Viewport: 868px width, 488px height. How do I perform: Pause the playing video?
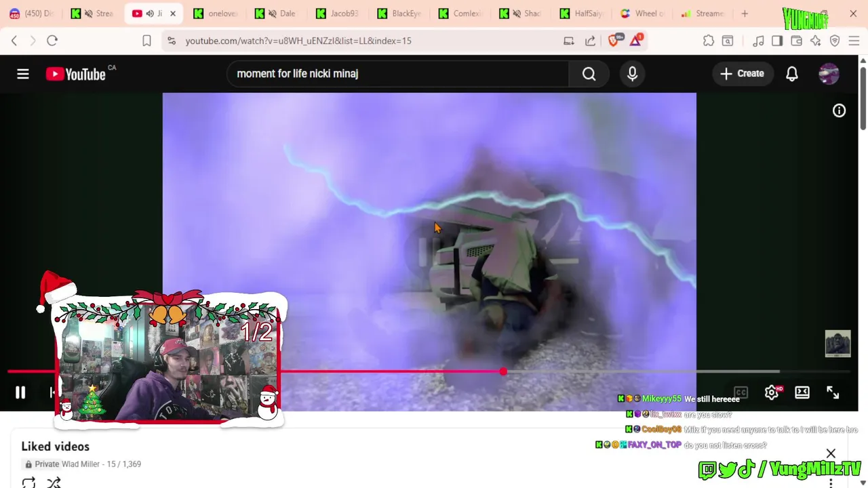coord(20,392)
